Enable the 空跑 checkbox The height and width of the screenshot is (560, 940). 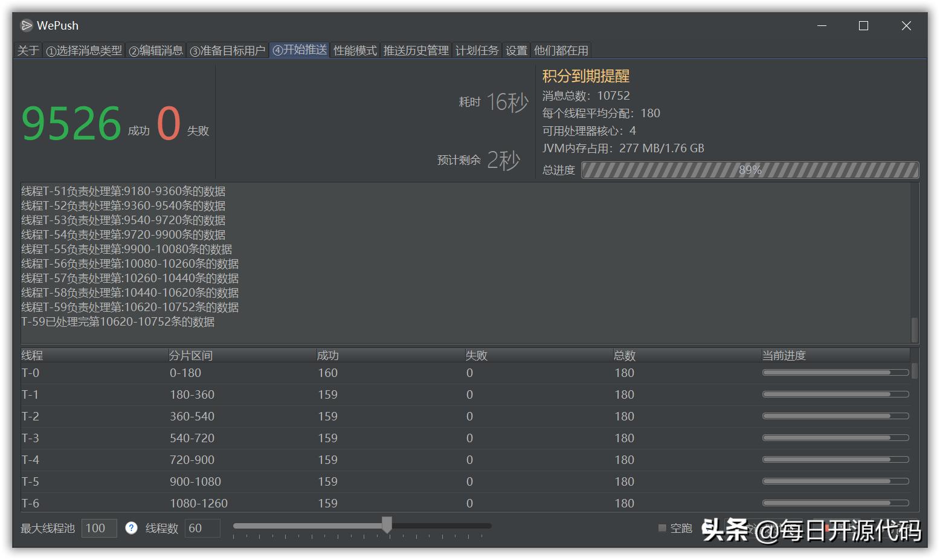click(x=662, y=527)
